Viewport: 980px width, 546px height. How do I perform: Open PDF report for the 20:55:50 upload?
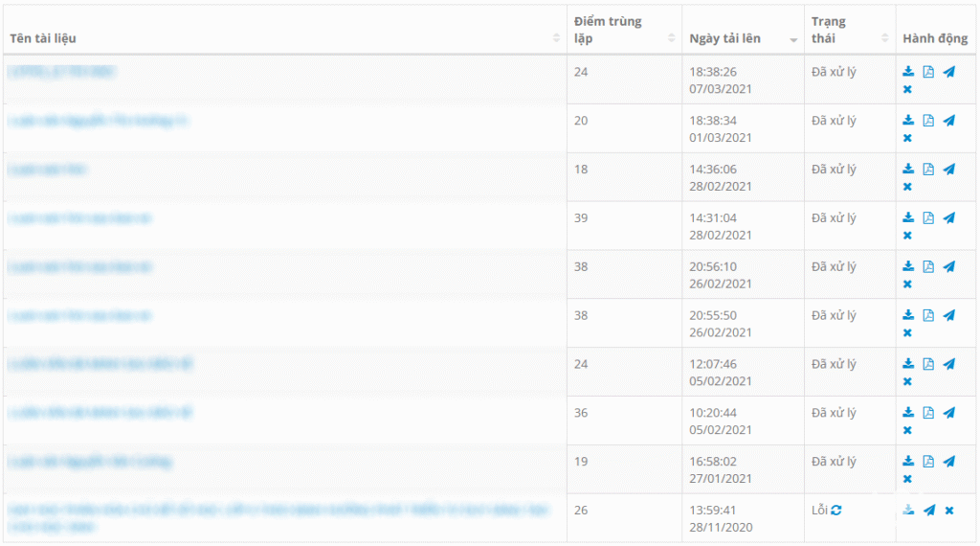(x=928, y=315)
